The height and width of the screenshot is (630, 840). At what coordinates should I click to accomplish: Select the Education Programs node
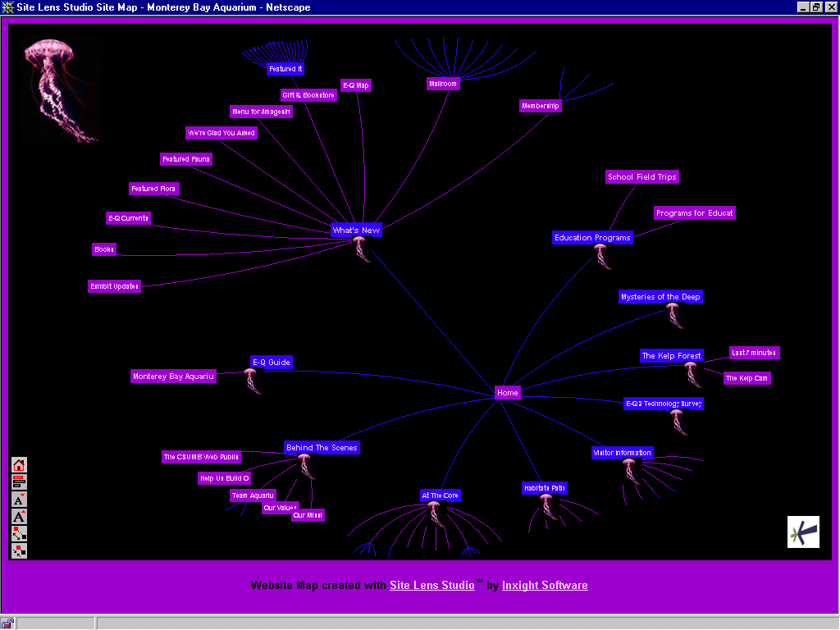[592, 238]
